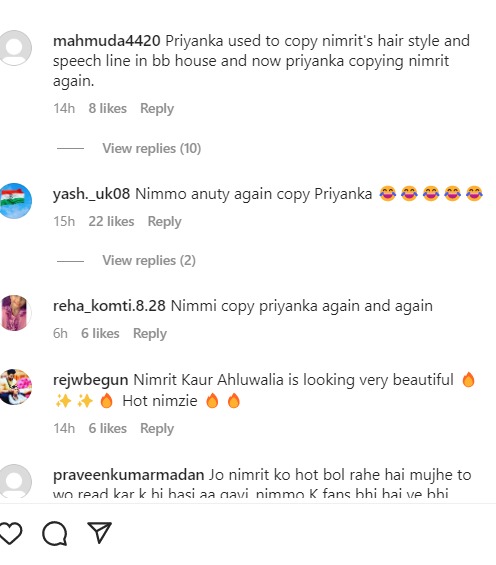
Task: Open yash._uk08's flag profile picture
Action: (14, 201)
